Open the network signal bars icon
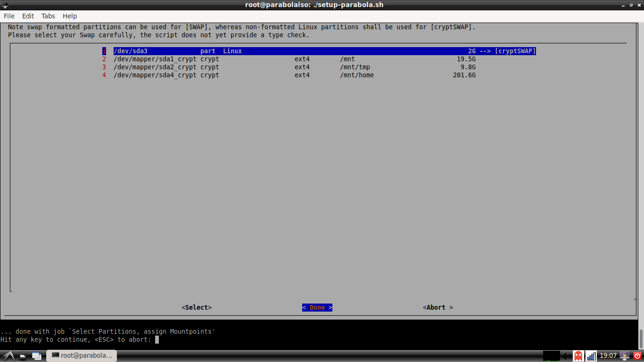644x362 pixels. click(591, 356)
